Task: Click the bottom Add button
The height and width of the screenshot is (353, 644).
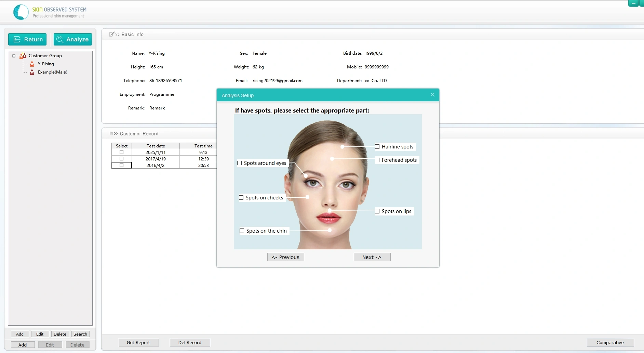Action: point(23,345)
